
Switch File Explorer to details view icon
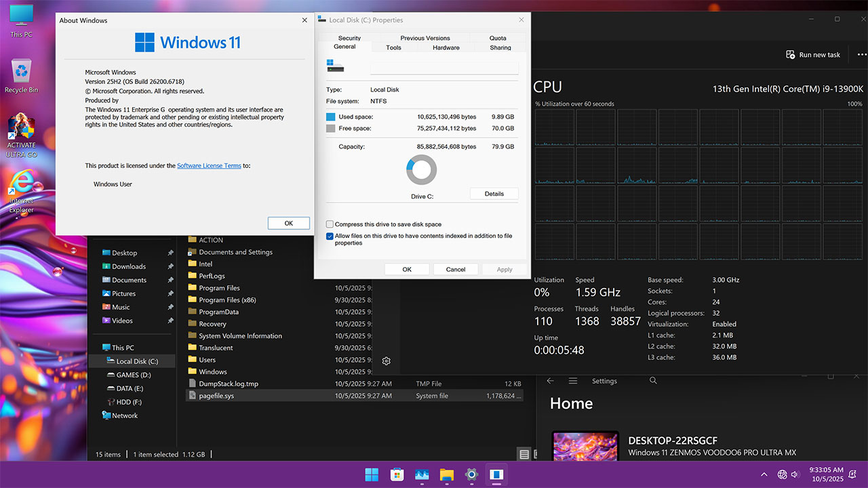(524, 454)
